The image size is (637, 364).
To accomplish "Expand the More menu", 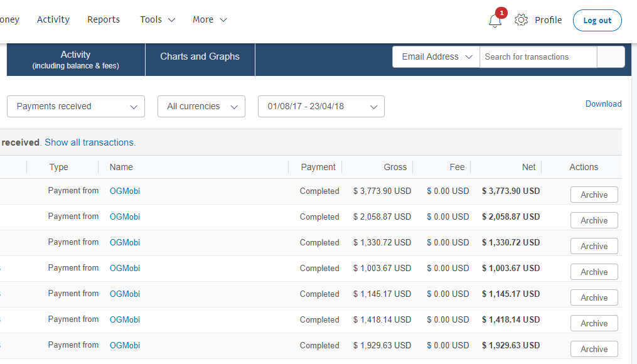I will tap(209, 19).
